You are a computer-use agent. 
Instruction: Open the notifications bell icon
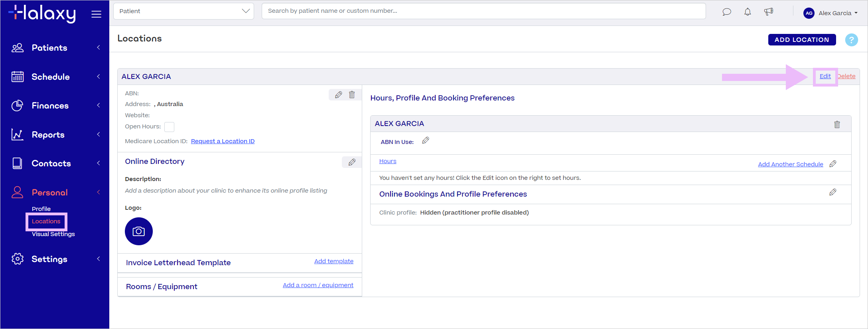point(748,12)
